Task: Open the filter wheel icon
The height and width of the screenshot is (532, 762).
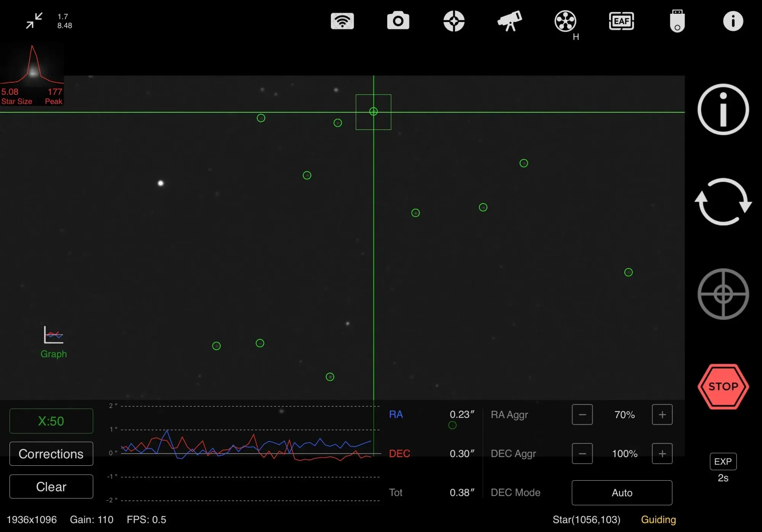Action: [565, 21]
